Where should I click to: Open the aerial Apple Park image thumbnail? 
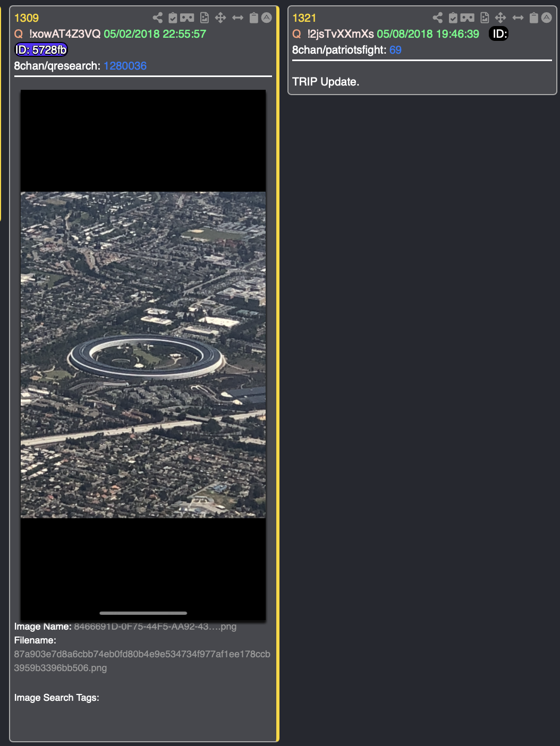143,354
